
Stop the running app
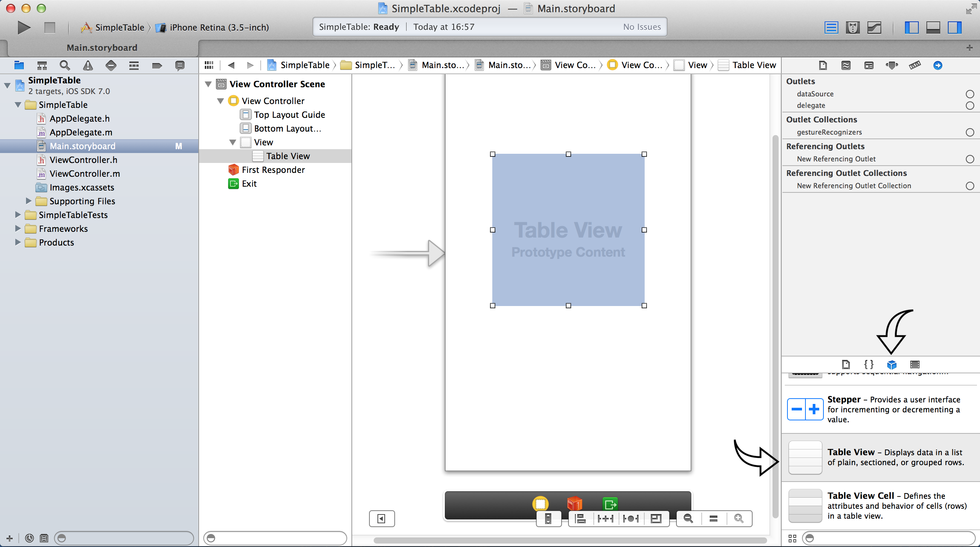click(x=50, y=28)
